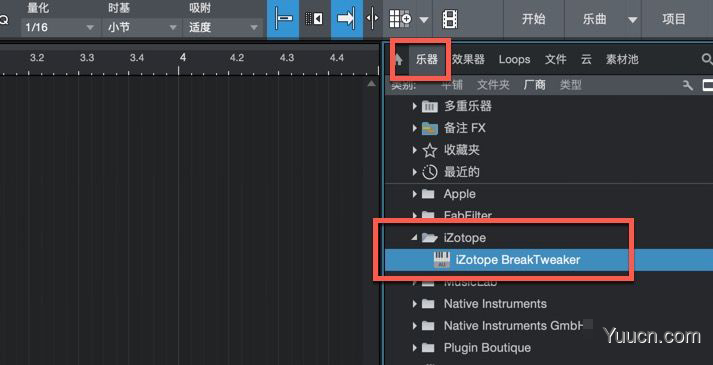Image resolution: width=713 pixels, height=365 pixels.
Task: Switch to the 项目 project page
Action: point(674,19)
